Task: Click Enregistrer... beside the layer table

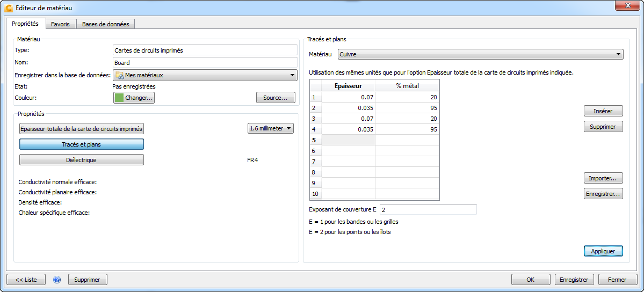Action: [x=603, y=193]
